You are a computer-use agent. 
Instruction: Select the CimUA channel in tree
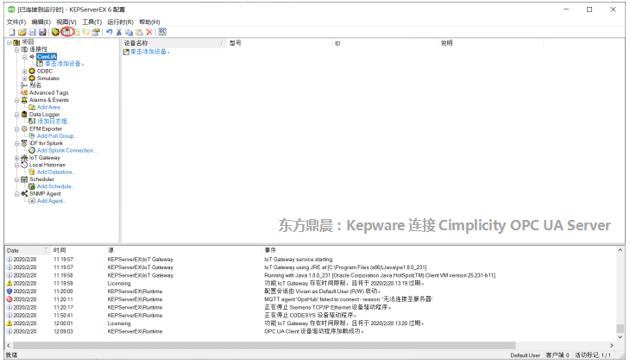(47, 57)
